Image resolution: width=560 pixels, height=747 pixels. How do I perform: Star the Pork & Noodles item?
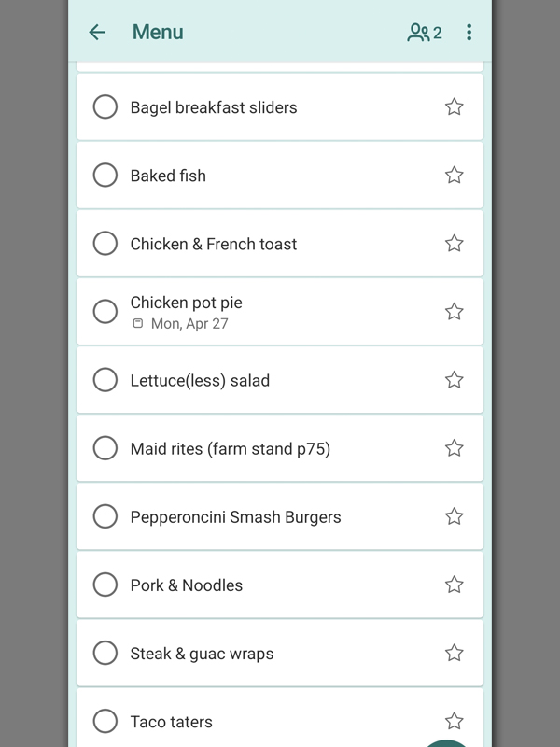454,585
